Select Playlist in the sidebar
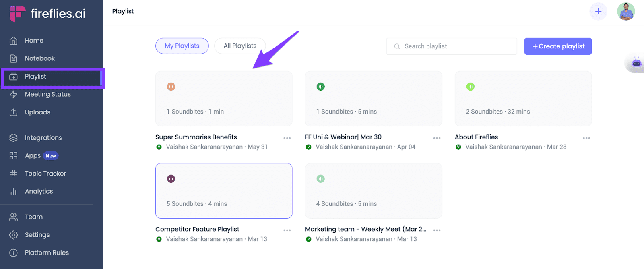644x269 pixels. (x=52, y=77)
